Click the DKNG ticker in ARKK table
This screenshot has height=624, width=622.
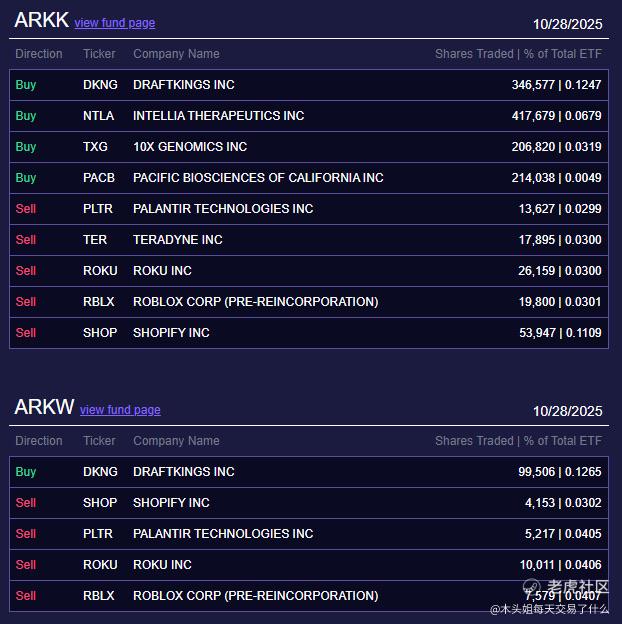coord(100,85)
